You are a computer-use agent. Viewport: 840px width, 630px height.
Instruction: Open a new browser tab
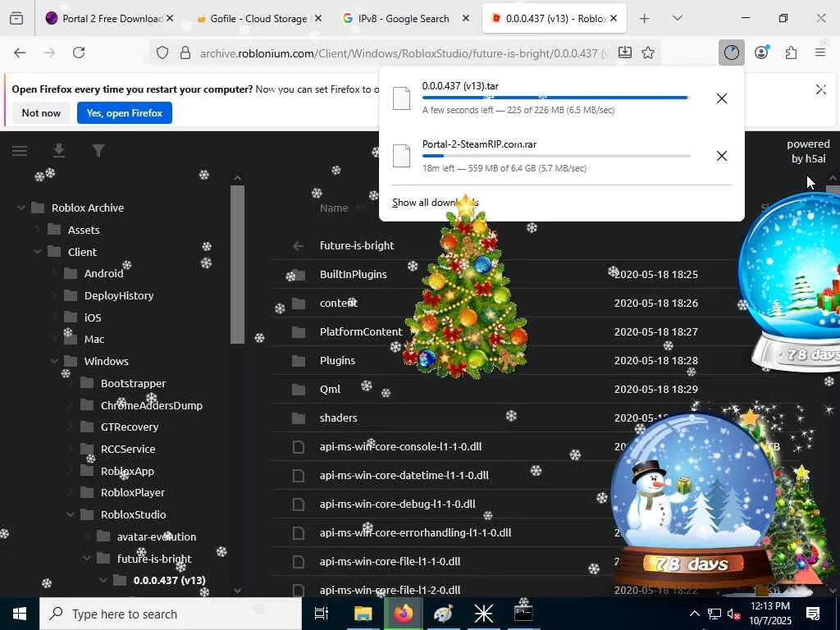coord(645,19)
